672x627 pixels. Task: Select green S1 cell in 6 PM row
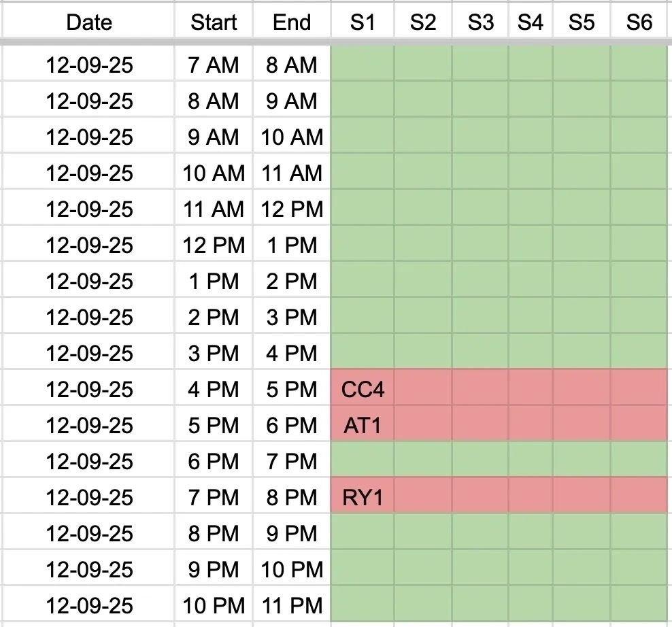[x=363, y=462]
